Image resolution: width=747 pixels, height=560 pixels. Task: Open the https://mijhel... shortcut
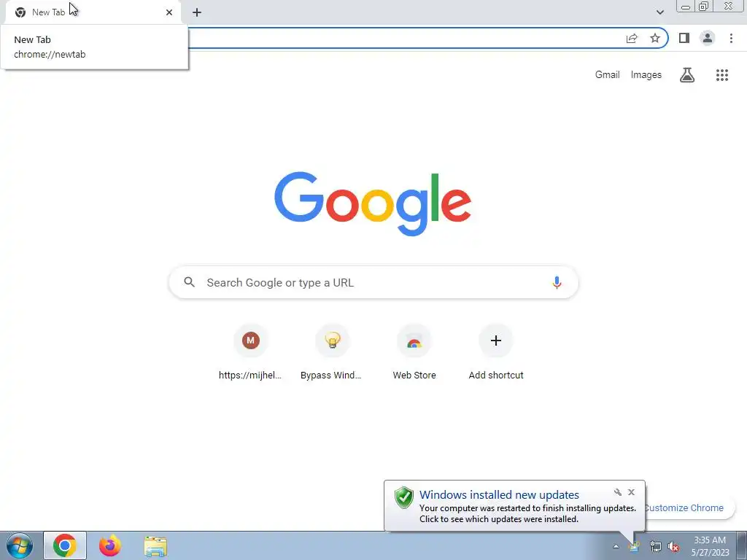point(251,352)
